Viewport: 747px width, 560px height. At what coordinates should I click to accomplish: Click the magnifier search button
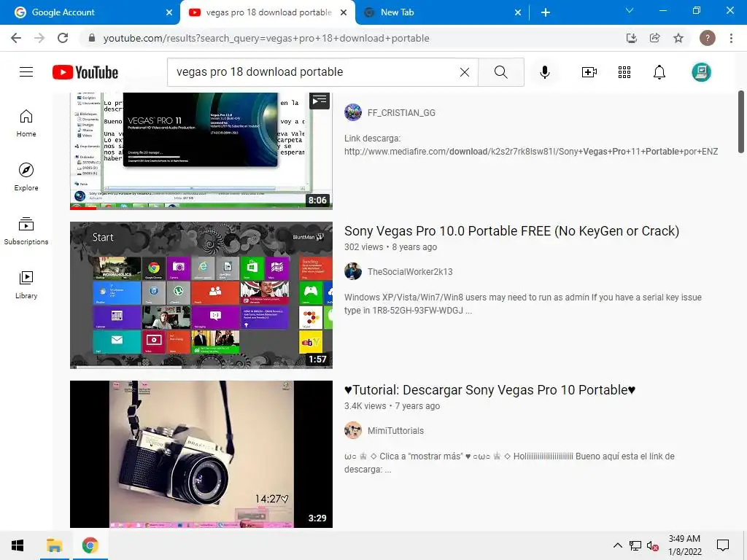[x=500, y=72]
